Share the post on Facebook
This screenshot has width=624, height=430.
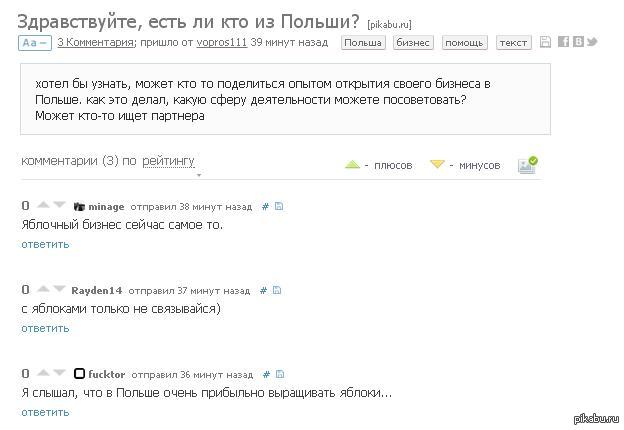[x=563, y=42]
